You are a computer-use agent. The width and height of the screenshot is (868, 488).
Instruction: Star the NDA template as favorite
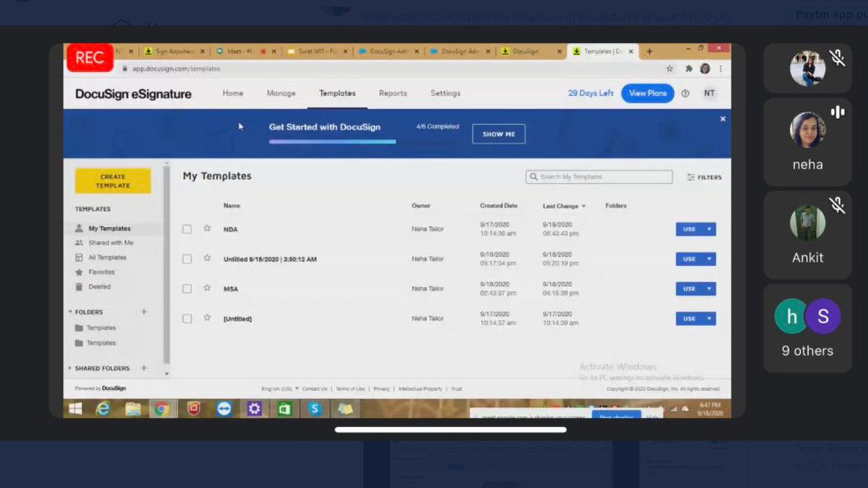point(206,229)
